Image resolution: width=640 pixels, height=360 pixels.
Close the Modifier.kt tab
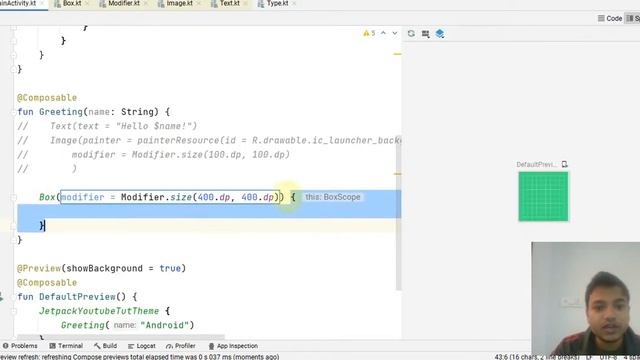coord(145,4)
